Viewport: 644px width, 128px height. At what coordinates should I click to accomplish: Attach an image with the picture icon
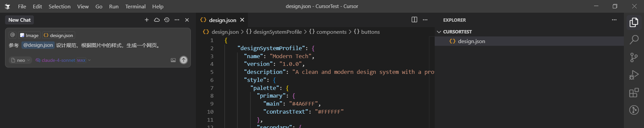[173, 60]
